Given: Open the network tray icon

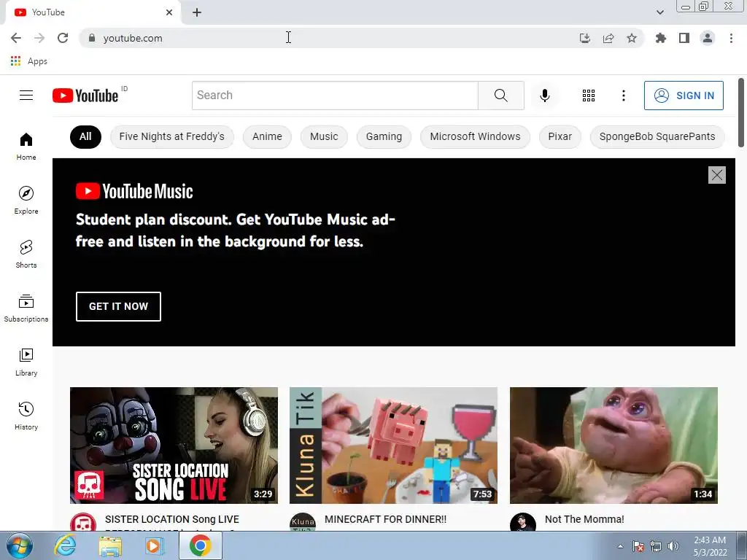Looking at the screenshot, I should (656, 546).
